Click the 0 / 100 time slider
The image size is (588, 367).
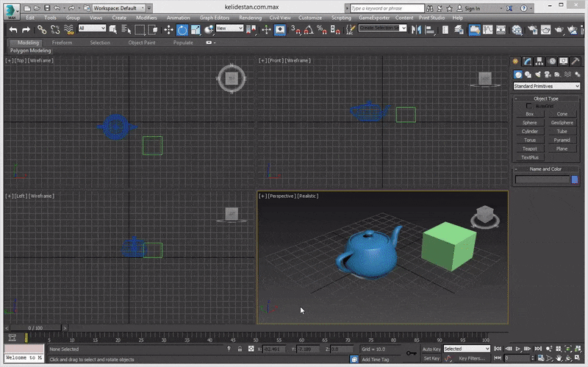click(x=35, y=327)
